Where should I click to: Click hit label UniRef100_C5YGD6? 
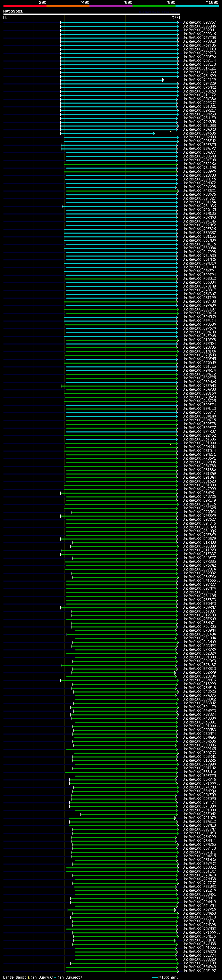(199, 439)
